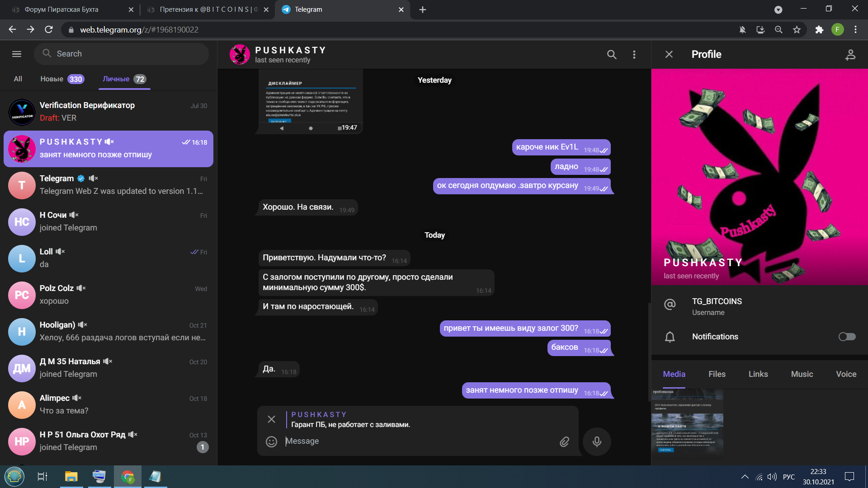The height and width of the screenshot is (488, 868).
Task: Open the emoji picker
Action: [x=271, y=441]
